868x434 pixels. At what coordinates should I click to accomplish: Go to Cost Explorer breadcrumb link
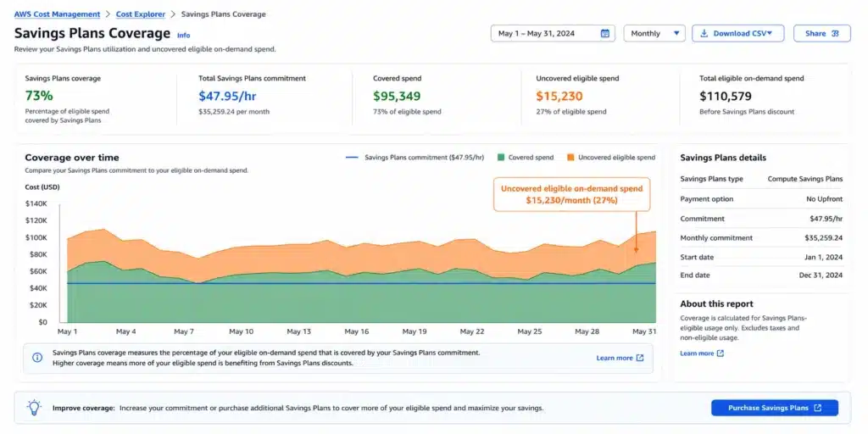click(141, 14)
